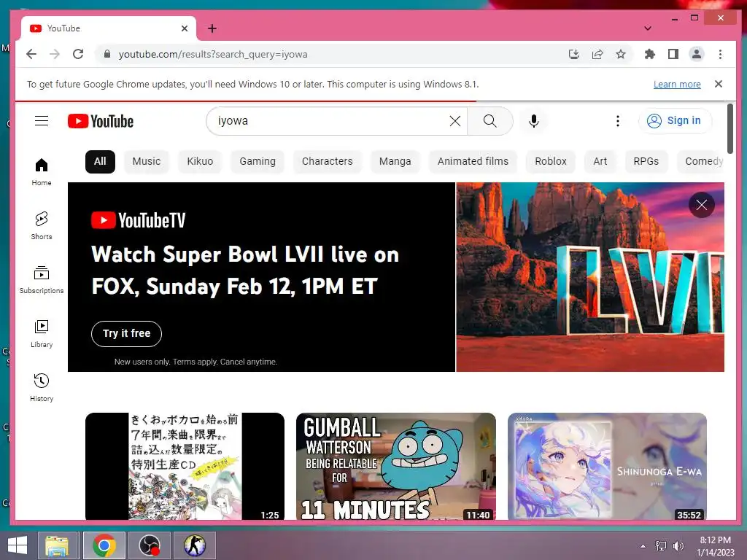The image size is (747, 560).
Task: Select the Manga filter chip
Action: point(395,161)
